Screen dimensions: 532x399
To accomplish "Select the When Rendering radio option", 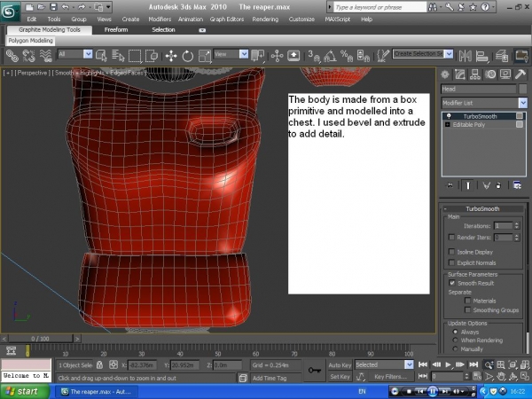I will tap(455, 340).
